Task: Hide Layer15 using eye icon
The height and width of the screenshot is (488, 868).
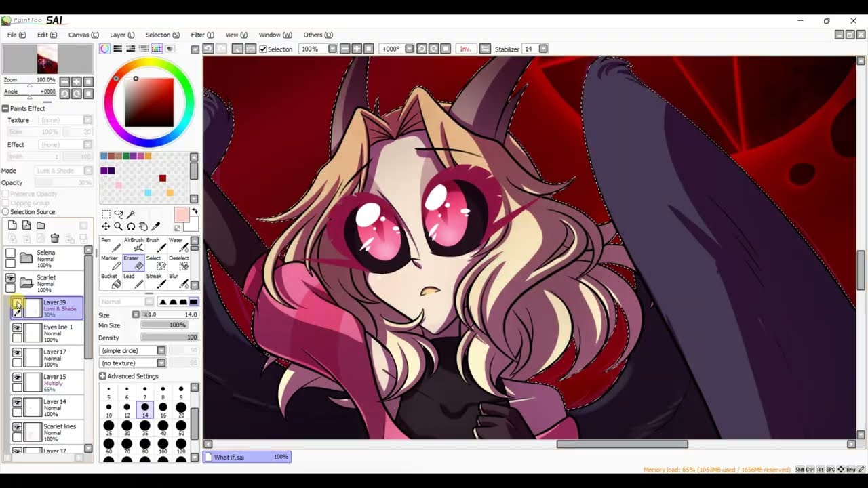Action: (x=17, y=378)
